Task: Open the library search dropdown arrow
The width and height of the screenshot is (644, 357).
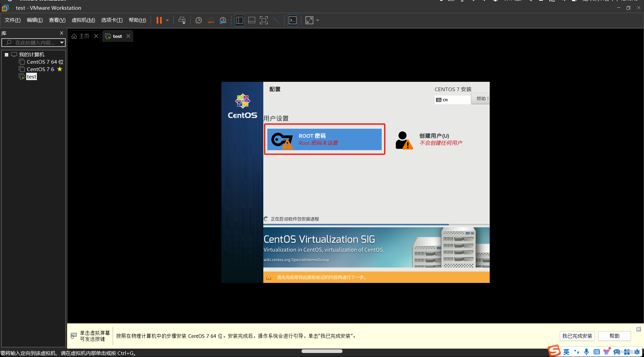Action: (62, 43)
